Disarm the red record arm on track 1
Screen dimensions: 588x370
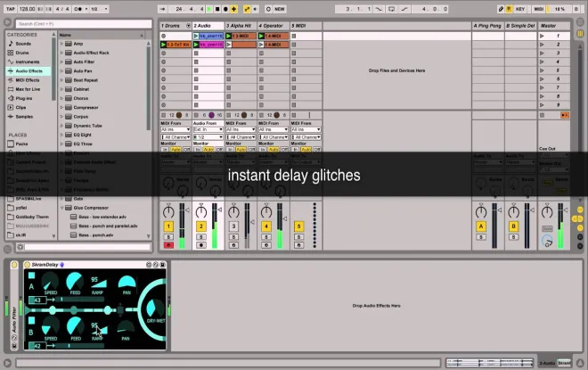coord(168,245)
